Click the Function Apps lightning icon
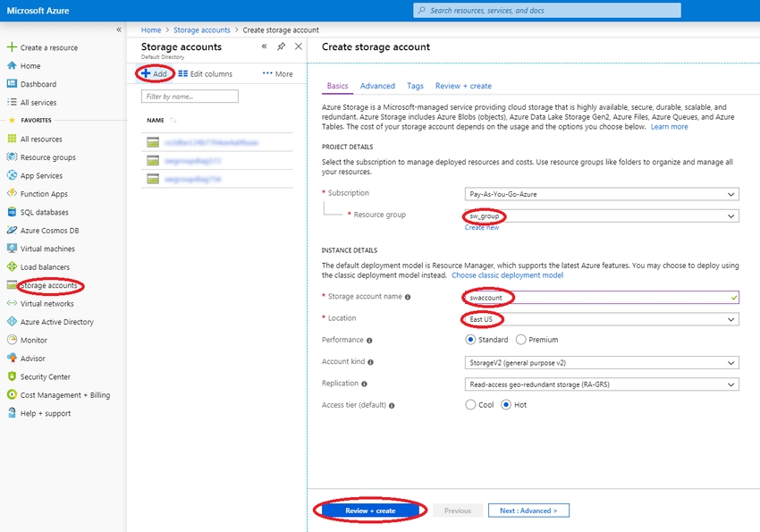 tap(12, 194)
